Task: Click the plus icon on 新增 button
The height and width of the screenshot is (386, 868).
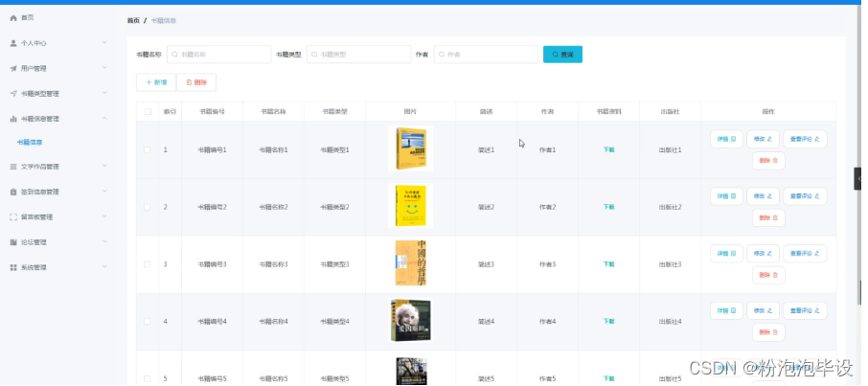Action: 148,82
